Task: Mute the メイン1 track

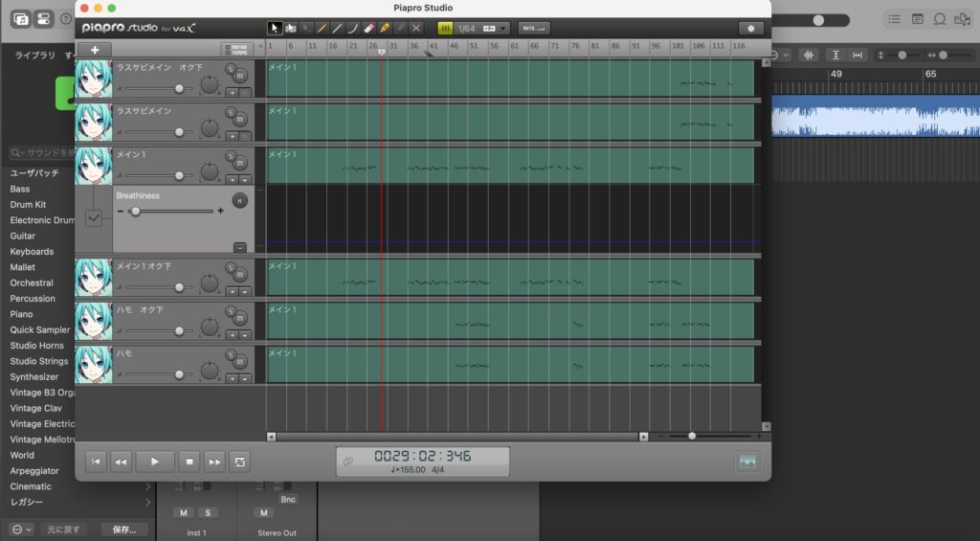Action: click(x=240, y=163)
